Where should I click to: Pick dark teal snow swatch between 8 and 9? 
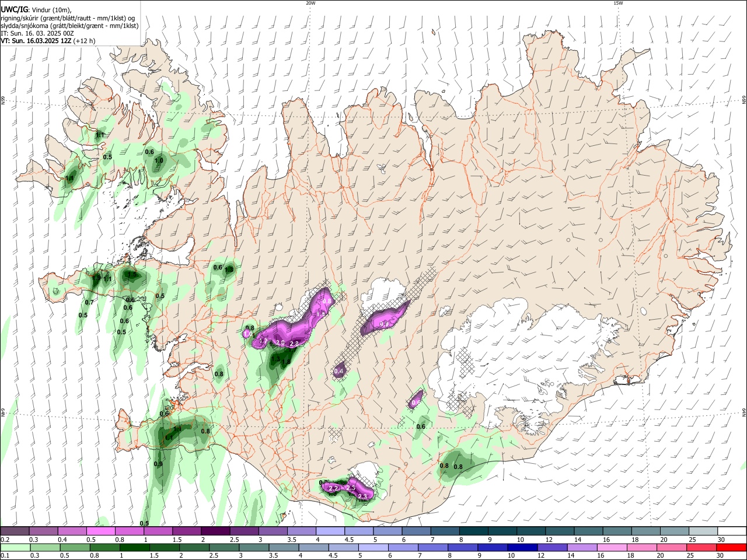click(x=474, y=531)
